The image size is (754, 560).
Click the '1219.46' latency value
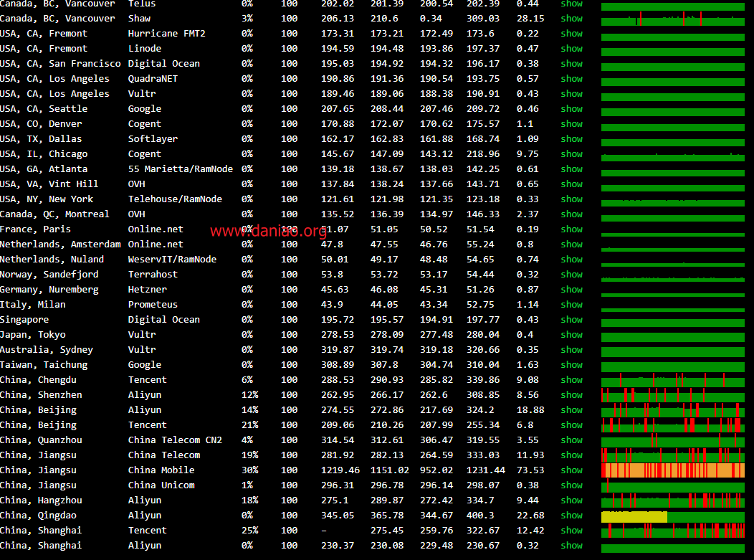[x=340, y=470]
